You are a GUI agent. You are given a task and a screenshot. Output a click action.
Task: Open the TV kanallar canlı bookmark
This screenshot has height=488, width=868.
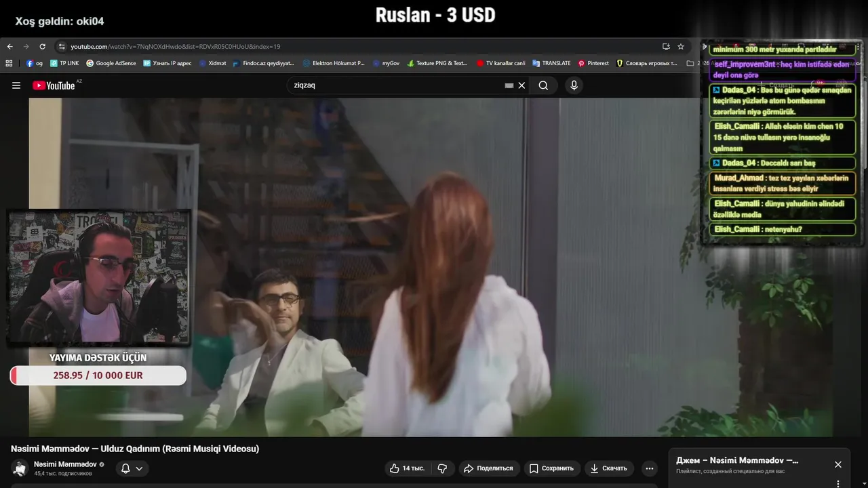501,63
